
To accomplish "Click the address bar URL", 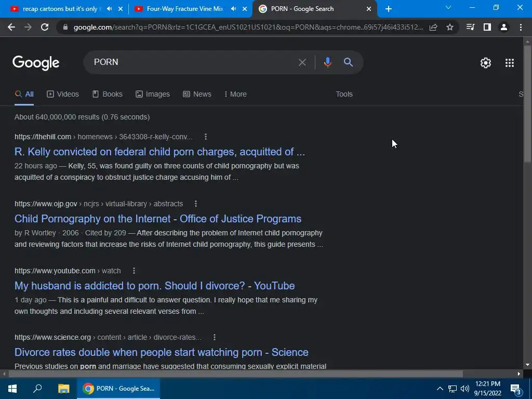I will click(248, 28).
